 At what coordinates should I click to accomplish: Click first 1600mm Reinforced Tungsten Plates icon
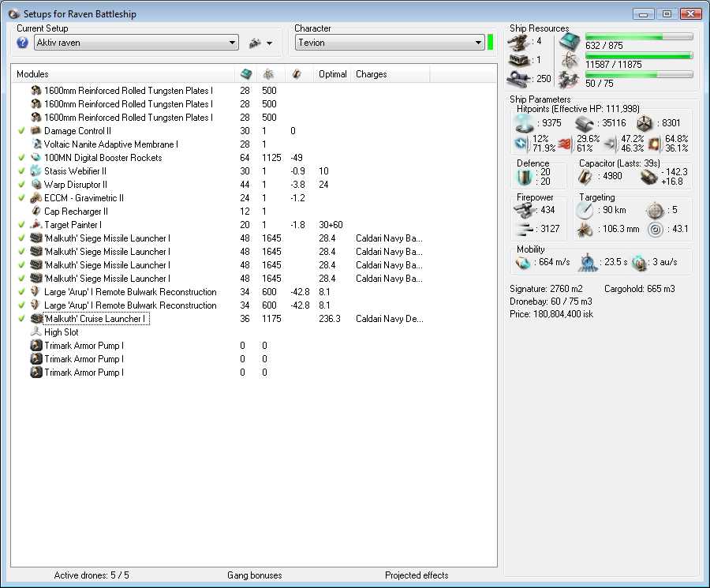(x=35, y=91)
